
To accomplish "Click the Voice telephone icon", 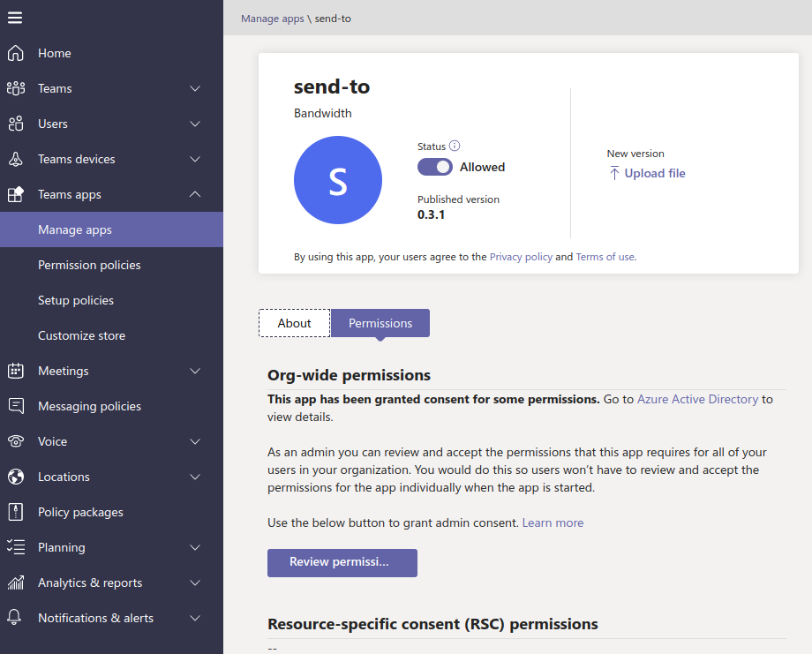I will [16, 441].
